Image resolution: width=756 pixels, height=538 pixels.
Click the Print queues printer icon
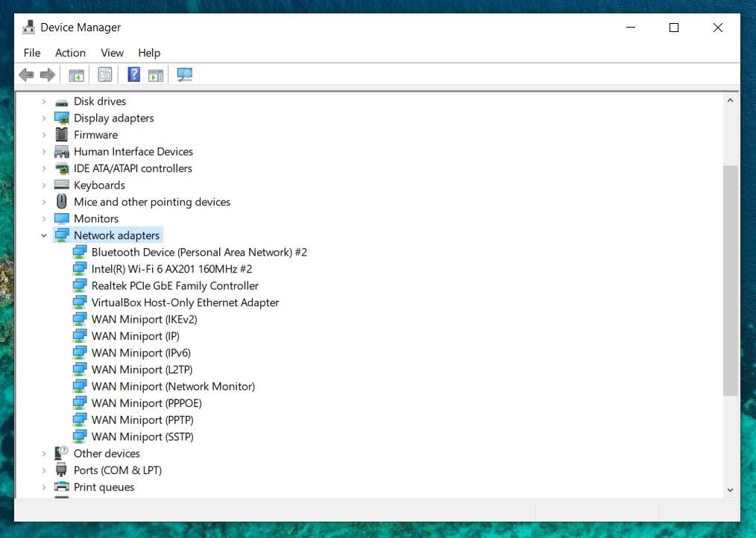62,487
